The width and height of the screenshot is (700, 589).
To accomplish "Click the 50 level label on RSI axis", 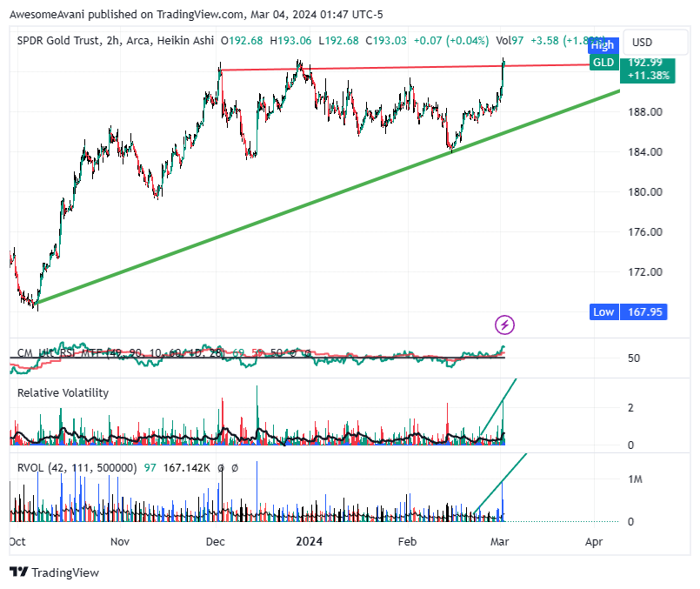I will point(634,358).
